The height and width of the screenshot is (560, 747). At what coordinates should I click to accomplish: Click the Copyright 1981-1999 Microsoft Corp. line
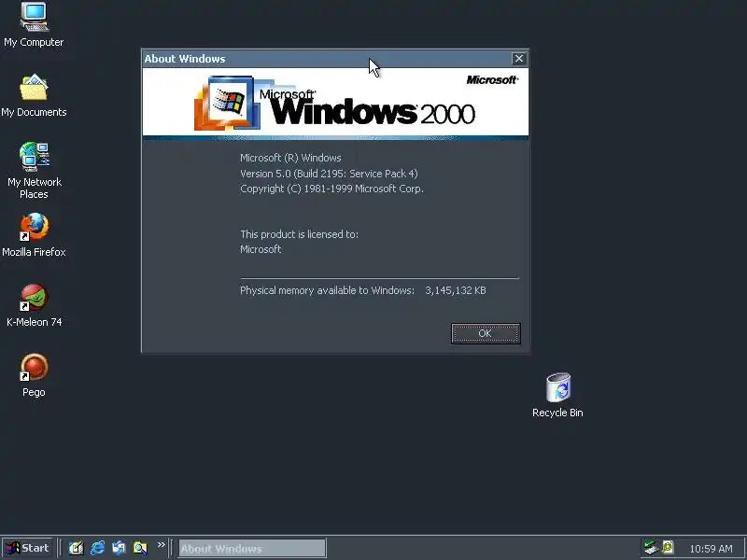(x=331, y=189)
